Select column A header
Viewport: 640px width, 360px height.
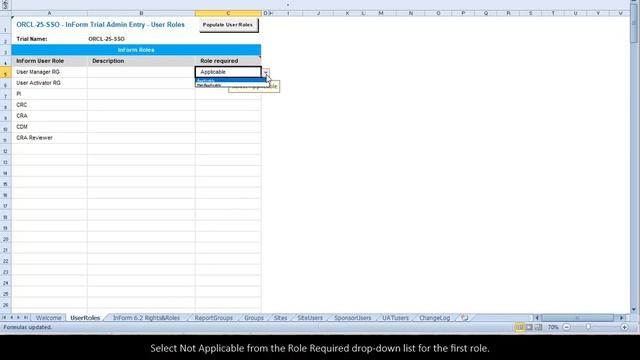point(49,13)
